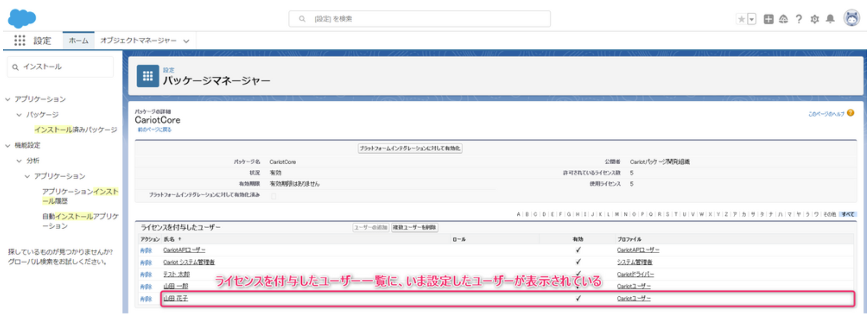Click the favorites star icon

(741, 19)
